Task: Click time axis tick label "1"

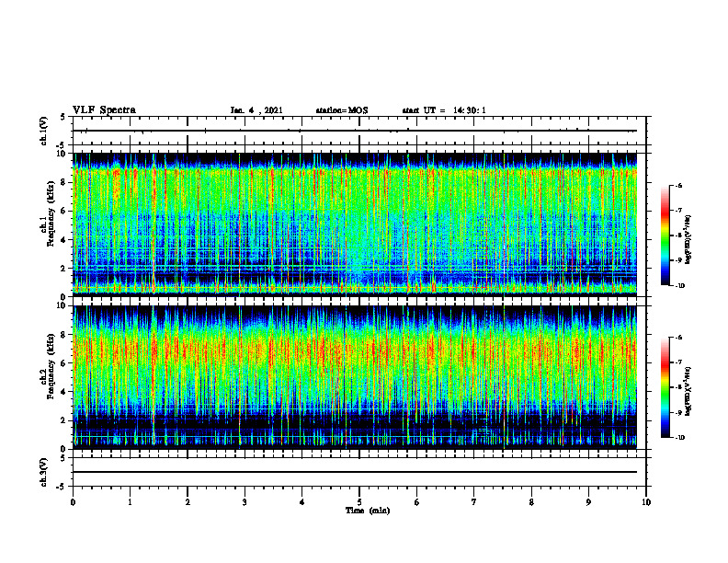Action: coord(130,502)
